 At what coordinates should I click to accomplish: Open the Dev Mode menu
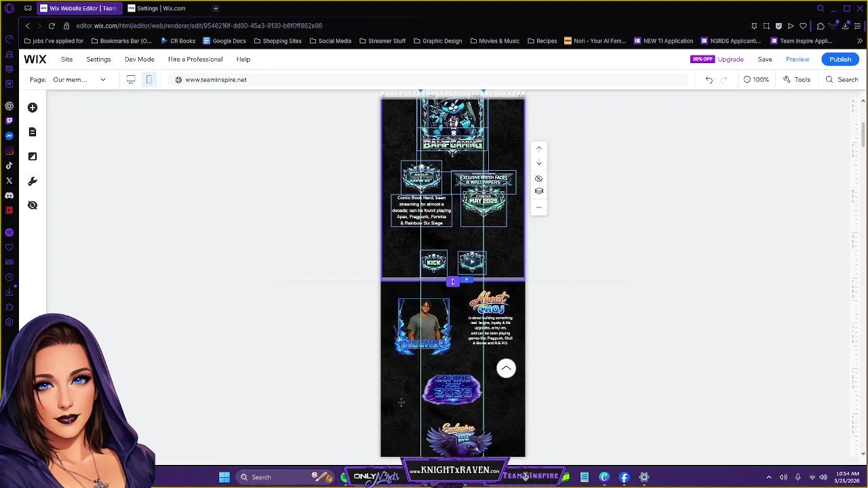coord(139,59)
